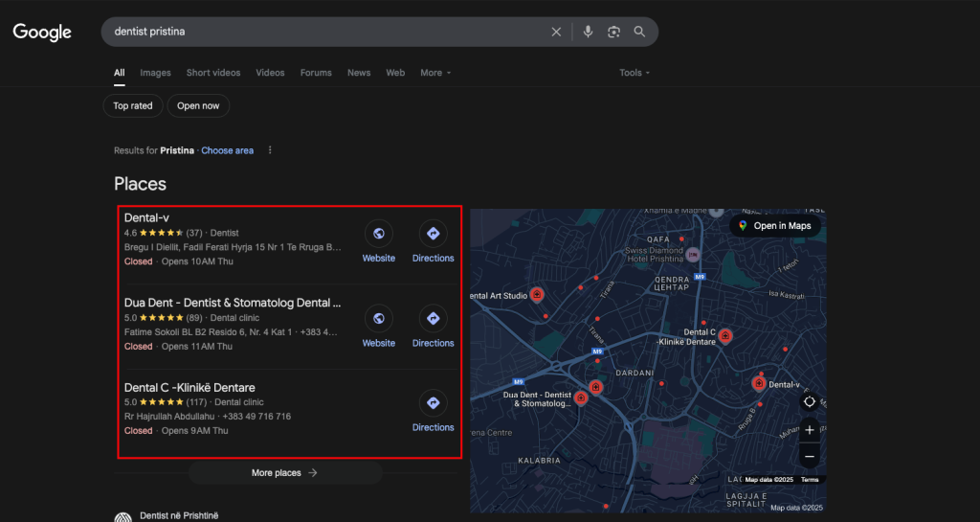Toggle the Open now filter chip
Viewport: 980px width, 522px height.
[198, 105]
